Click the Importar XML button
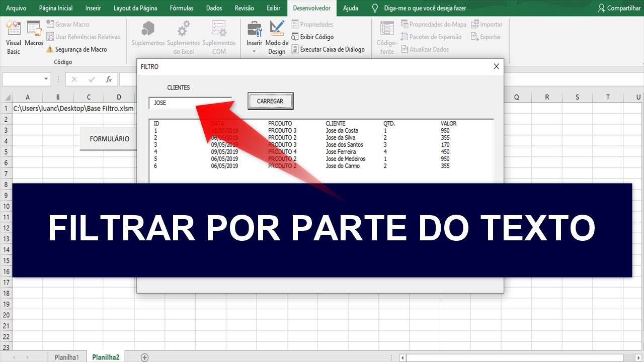Image resolution: width=644 pixels, height=362 pixels. pyautogui.click(x=487, y=24)
